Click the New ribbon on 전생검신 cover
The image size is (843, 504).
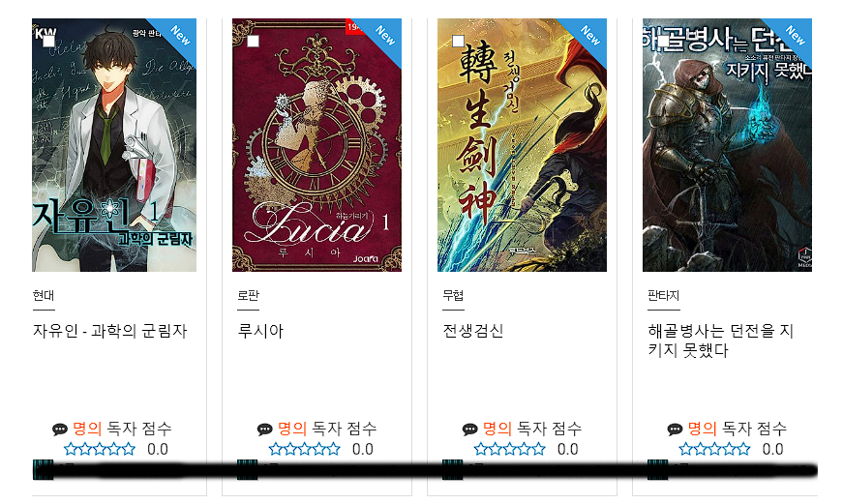[588, 36]
